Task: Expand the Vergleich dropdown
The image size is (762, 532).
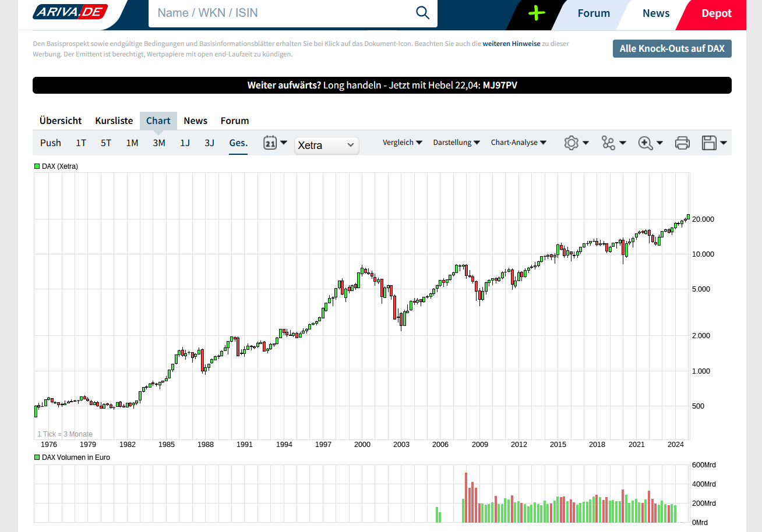Action: coord(403,143)
